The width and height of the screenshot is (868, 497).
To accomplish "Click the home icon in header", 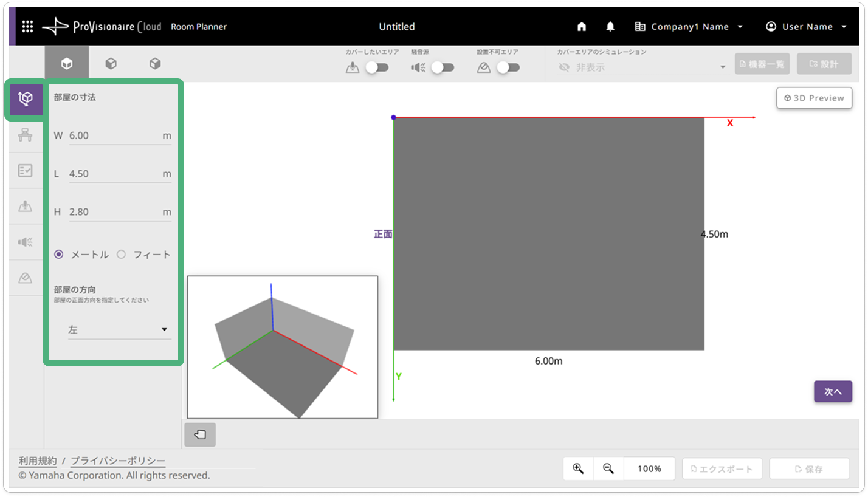I will 582,27.
